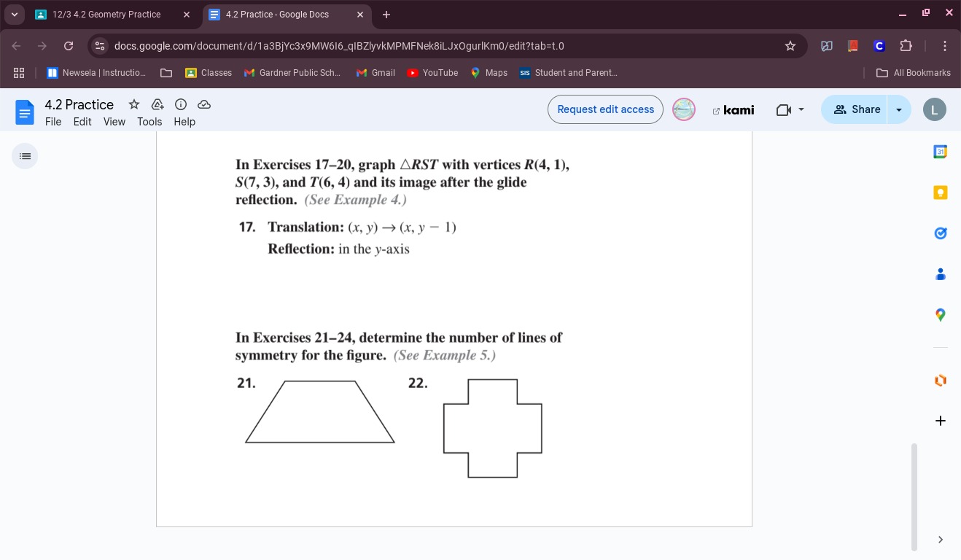
Task: Expand the Share options dropdown arrow
Action: tap(899, 109)
